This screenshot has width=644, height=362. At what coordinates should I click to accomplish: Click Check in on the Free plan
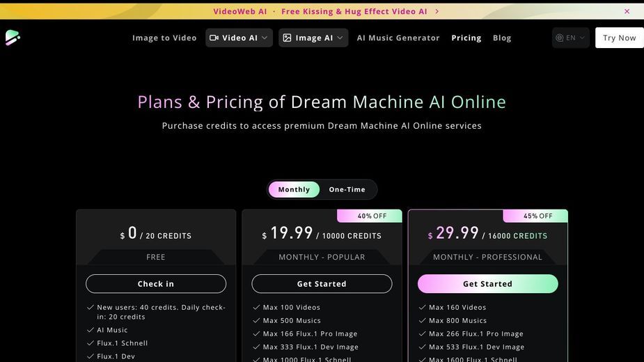click(156, 284)
